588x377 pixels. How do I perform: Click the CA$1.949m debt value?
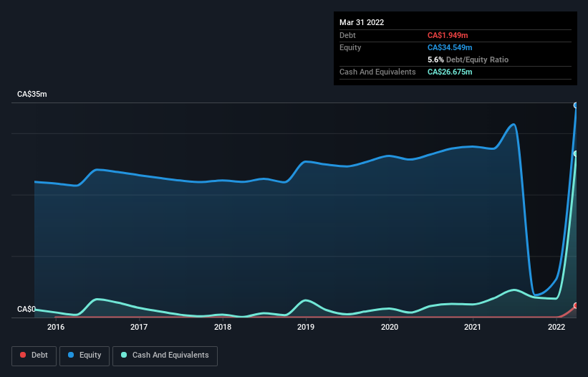pos(448,35)
